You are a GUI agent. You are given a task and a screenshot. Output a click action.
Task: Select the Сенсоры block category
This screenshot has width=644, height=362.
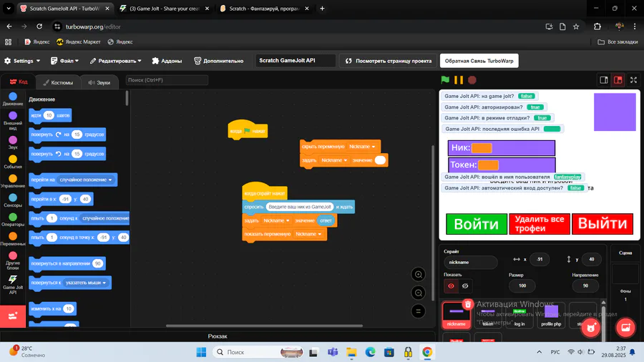click(13, 201)
